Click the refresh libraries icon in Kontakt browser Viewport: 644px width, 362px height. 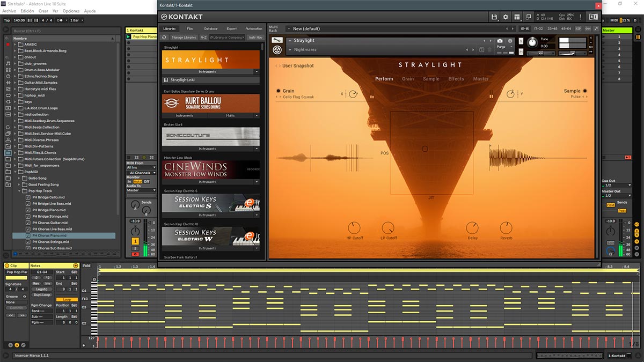pos(165,38)
